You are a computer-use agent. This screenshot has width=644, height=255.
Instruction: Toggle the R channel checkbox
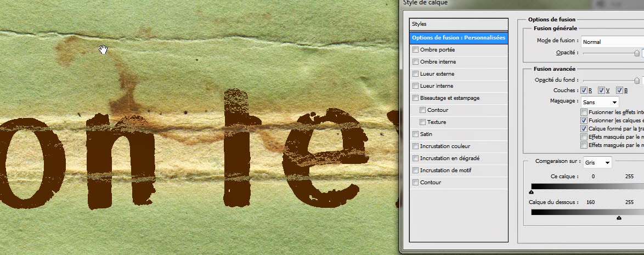pos(584,90)
